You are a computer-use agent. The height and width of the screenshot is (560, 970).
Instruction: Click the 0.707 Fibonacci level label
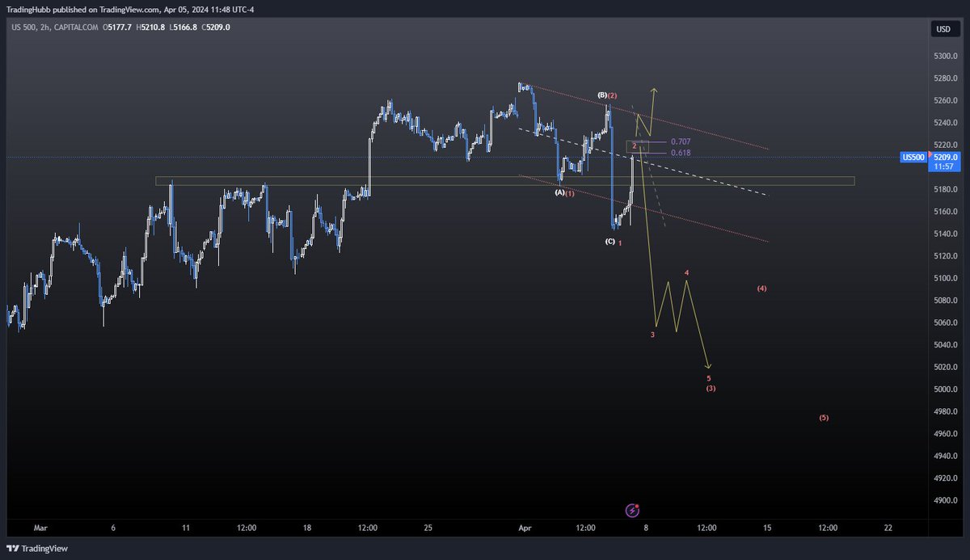pyautogui.click(x=681, y=141)
